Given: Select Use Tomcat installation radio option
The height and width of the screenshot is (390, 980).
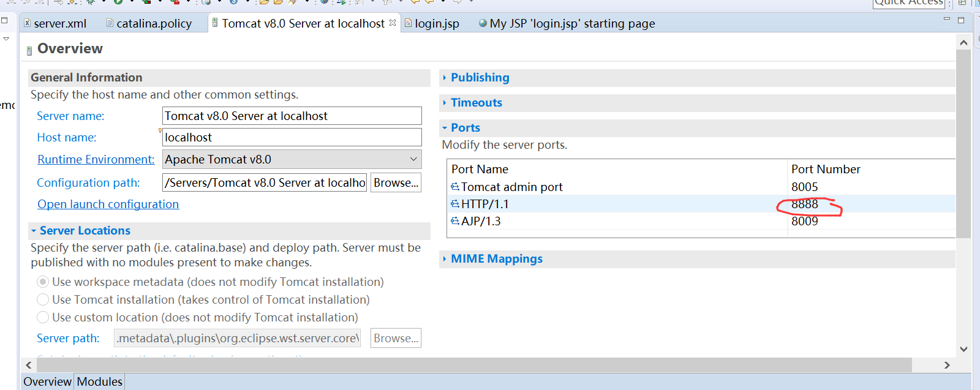Looking at the screenshot, I should tap(43, 299).
